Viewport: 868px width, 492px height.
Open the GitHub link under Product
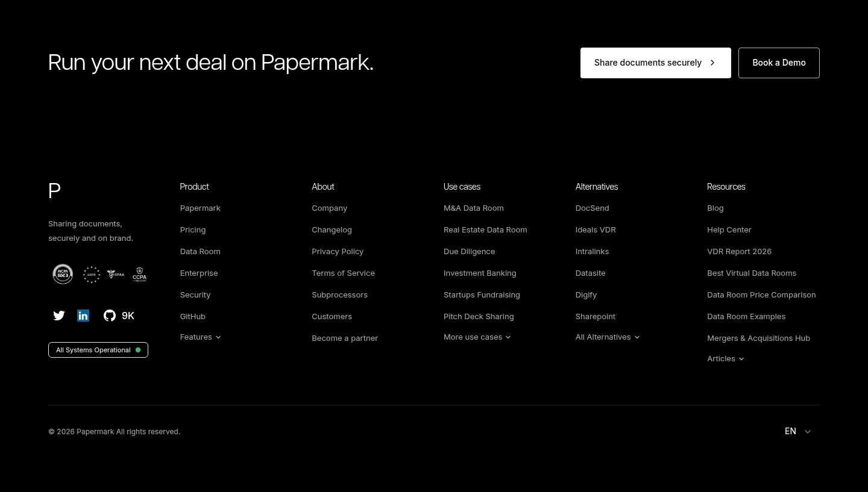pyautogui.click(x=193, y=316)
